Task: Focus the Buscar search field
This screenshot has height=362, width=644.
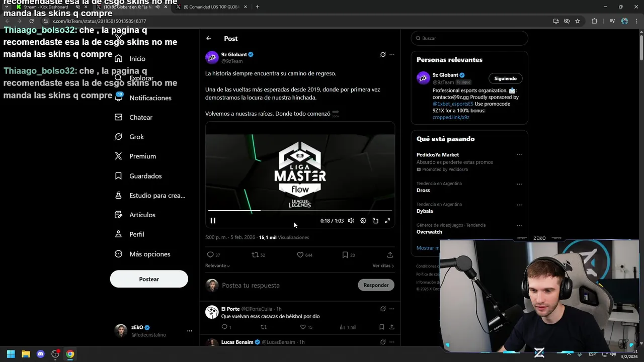Action: [469, 38]
